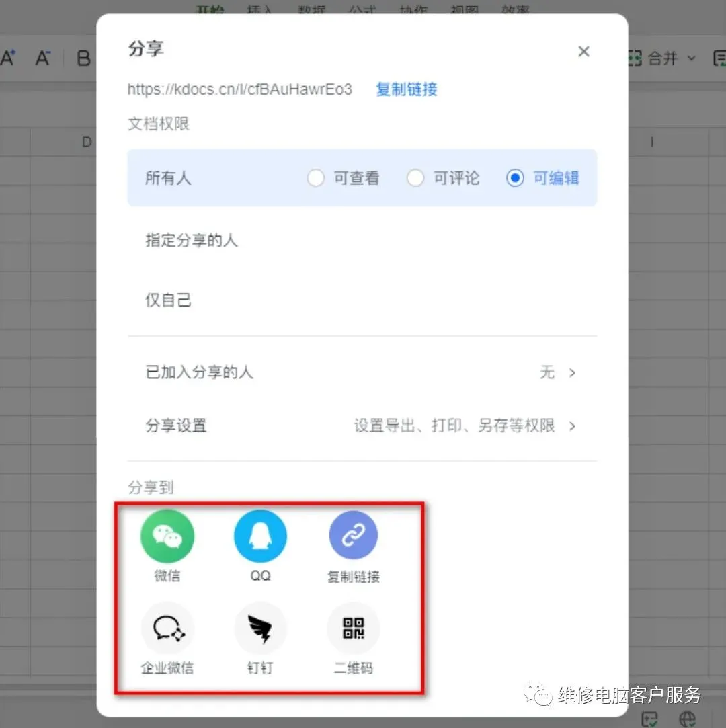Viewport: 726px width, 728px height.
Task: Close the 分享 dialog
Action: (x=583, y=51)
